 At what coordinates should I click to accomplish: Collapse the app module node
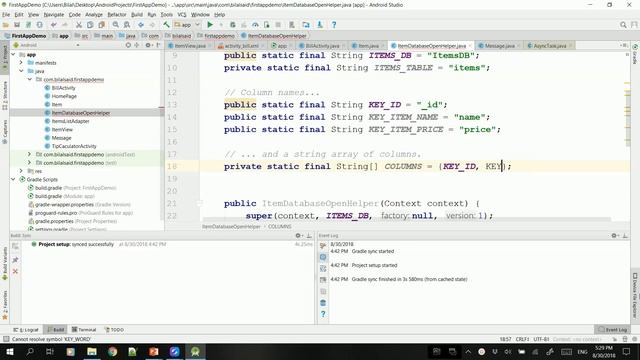[x=13, y=54]
